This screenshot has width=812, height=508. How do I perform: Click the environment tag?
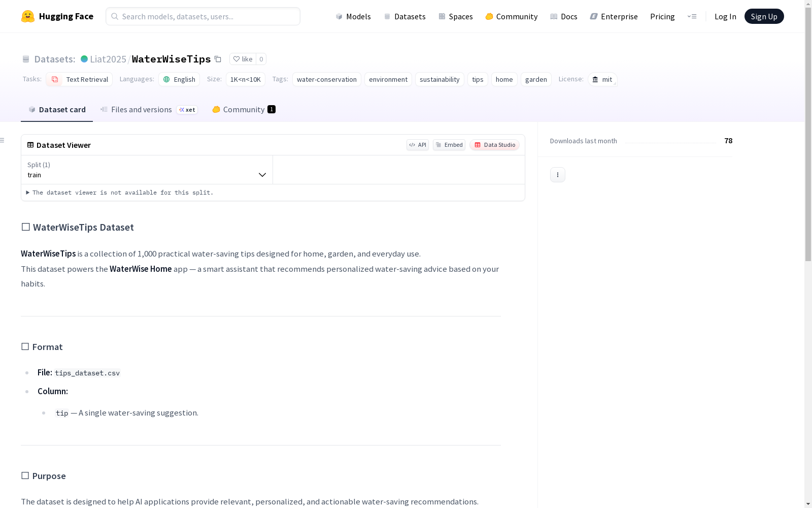[x=388, y=79]
